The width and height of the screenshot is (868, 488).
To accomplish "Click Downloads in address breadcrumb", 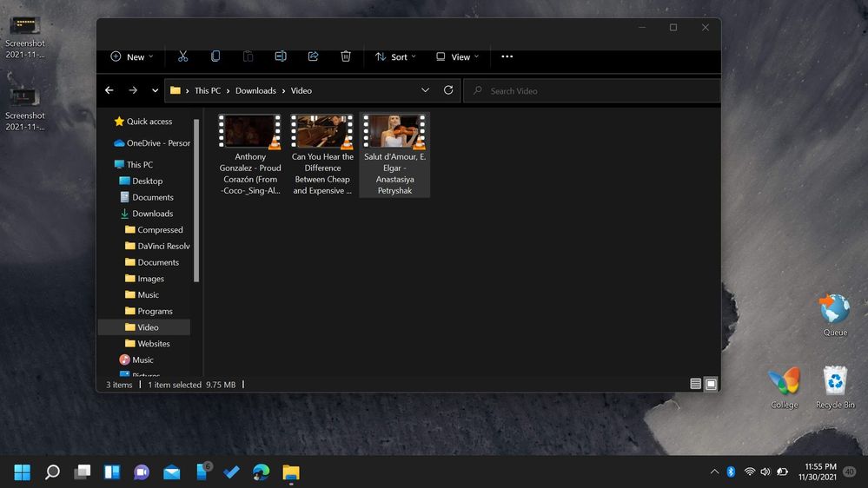I will point(255,90).
